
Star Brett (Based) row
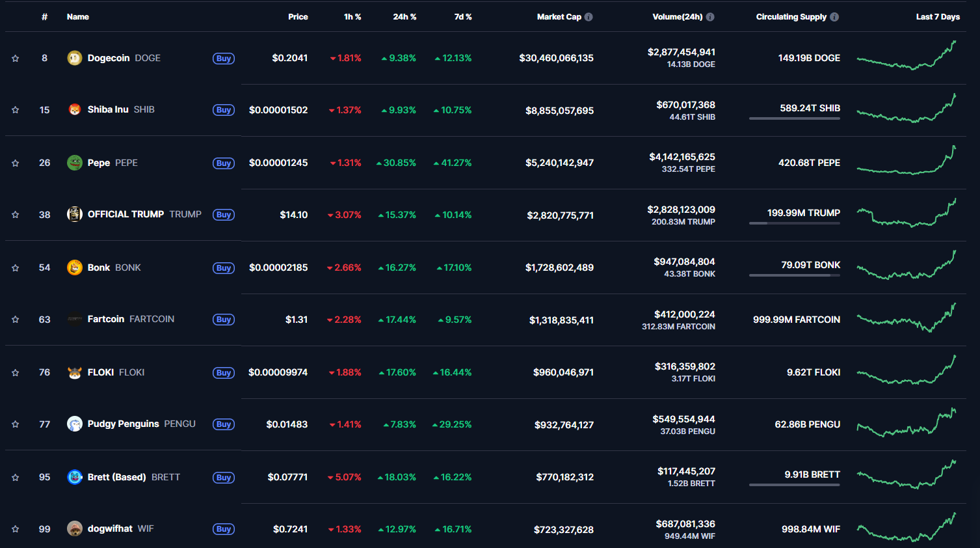point(15,478)
